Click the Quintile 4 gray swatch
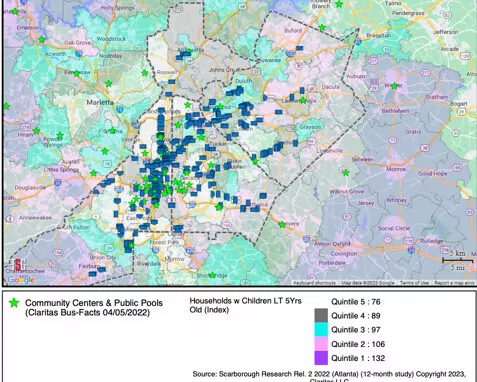The height and width of the screenshot is (382, 477). [x=321, y=315]
